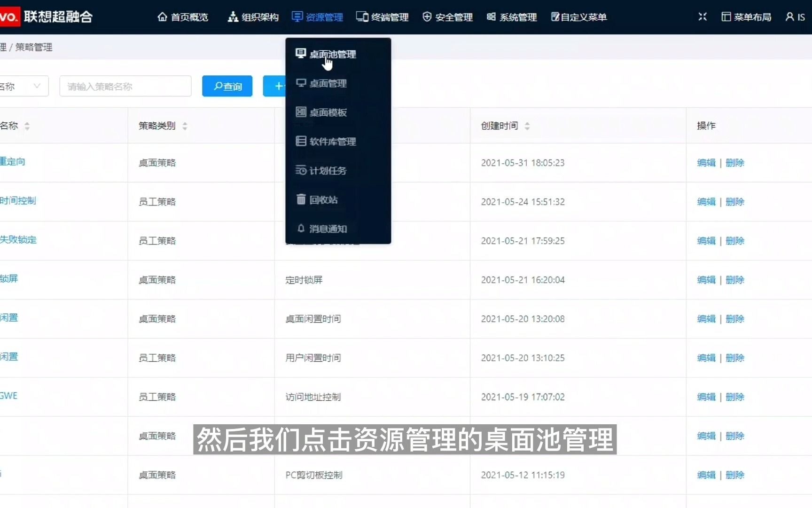Click the 定时锁屏 cell
Screen dimensions: 812x508
(304, 280)
